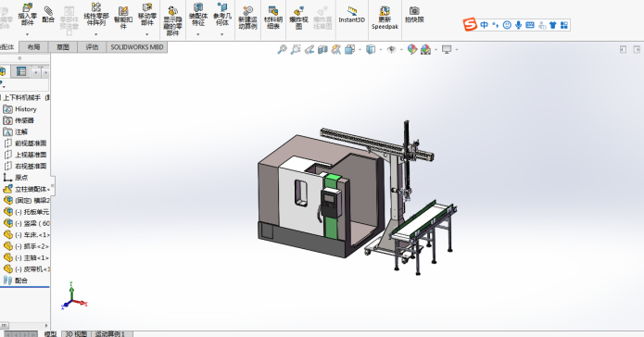Click the Insert Components (插入零部件) icon

(x=28, y=15)
